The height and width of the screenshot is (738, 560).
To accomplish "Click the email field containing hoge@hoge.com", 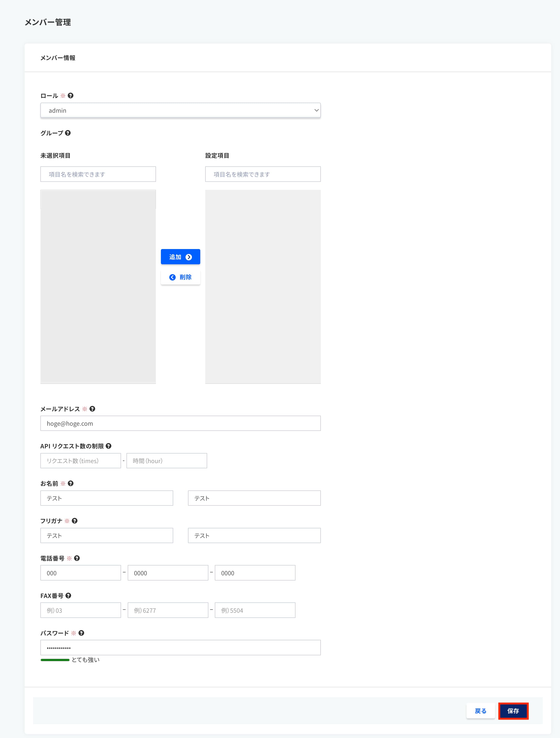I will coord(180,423).
